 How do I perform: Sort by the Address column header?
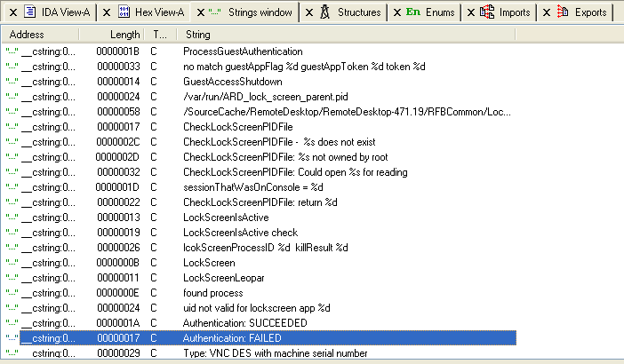pyautogui.click(x=40, y=35)
